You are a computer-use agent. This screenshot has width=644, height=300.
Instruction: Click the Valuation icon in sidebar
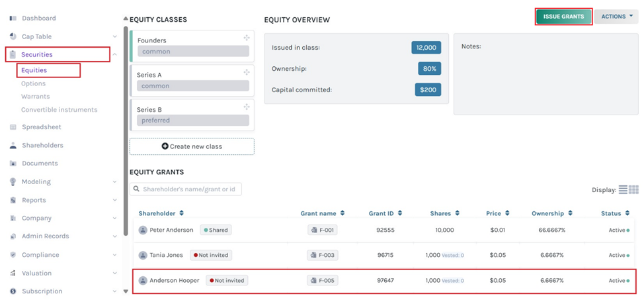(13, 273)
